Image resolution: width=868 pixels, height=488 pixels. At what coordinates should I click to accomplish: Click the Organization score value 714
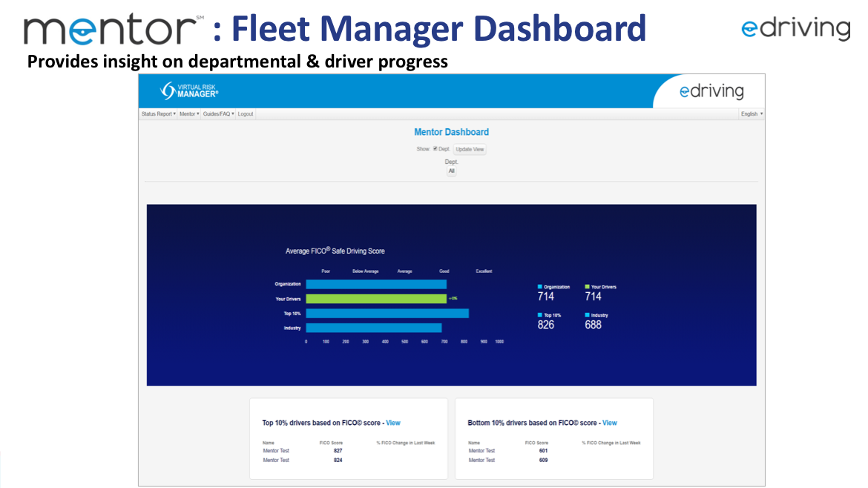546,297
